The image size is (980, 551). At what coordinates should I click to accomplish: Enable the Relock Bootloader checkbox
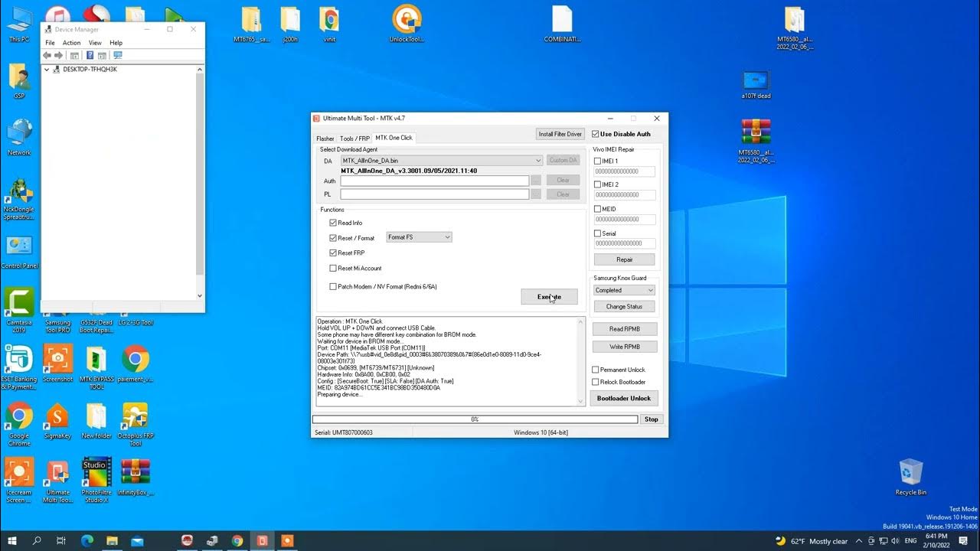[x=596, y=382]
